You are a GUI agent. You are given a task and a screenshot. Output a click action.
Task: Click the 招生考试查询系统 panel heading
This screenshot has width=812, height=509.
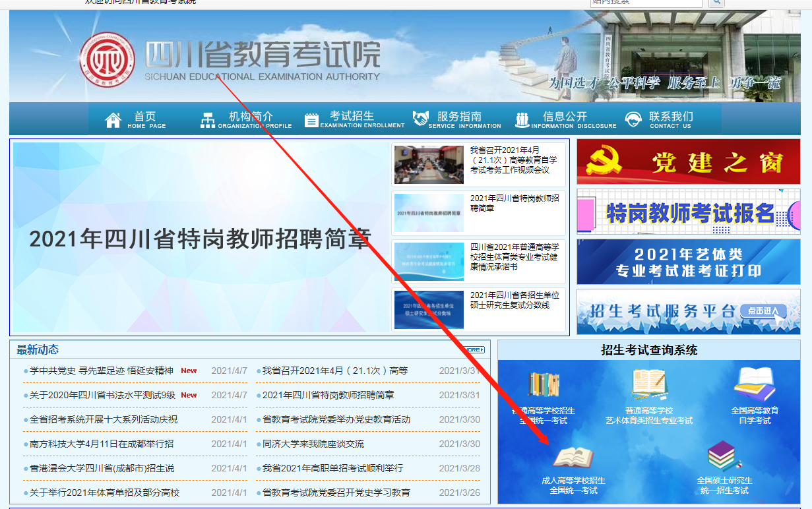[649, 350]
